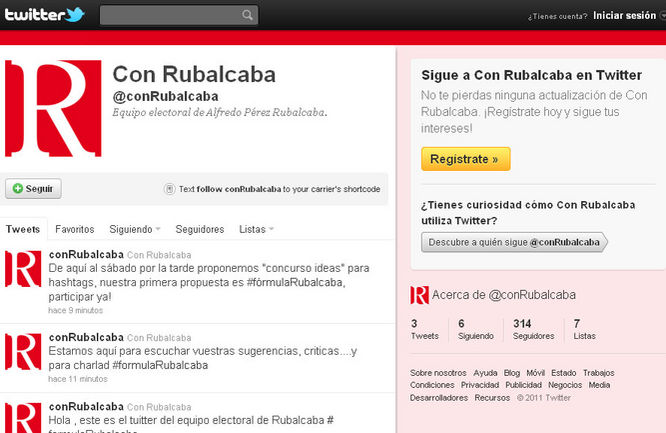Click the 'Con Rubalcaba' profile heading
The height and width of the screenshot is (433, 666).
coord(194,74)
